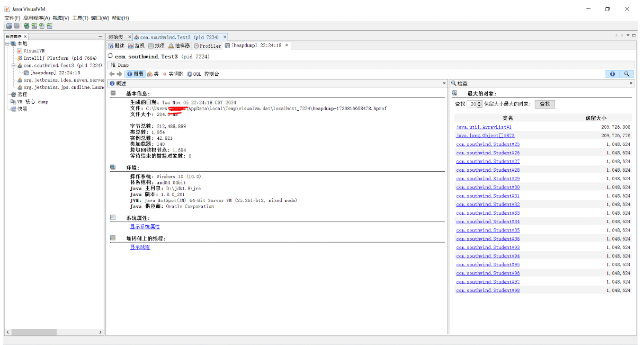This screenshot has width=644, height=345.
Task: Click the Load snapshot toolbar icon
Action: click(9, 26)
